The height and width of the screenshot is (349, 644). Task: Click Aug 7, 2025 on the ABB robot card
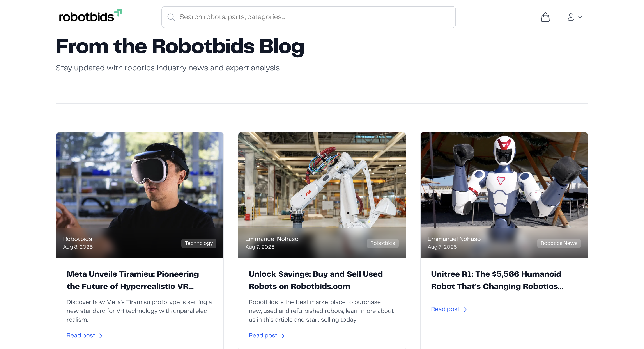tap(260, 247)
